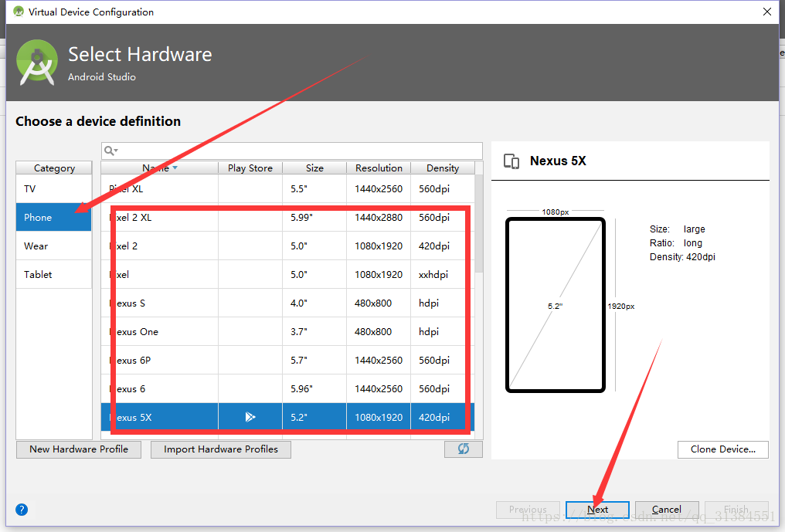785x532 pixels.
Task: Click the disabled Previous button
Action: [x=528, y=510]
